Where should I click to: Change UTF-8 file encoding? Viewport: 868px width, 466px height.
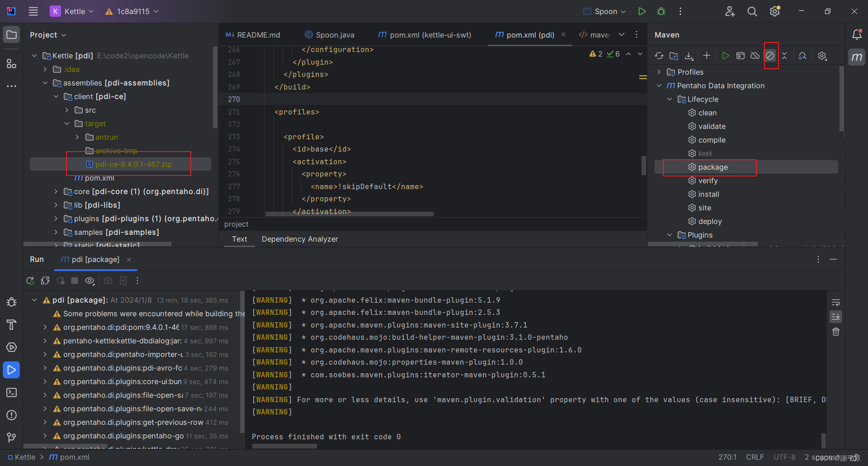click(x=784, y=457)
